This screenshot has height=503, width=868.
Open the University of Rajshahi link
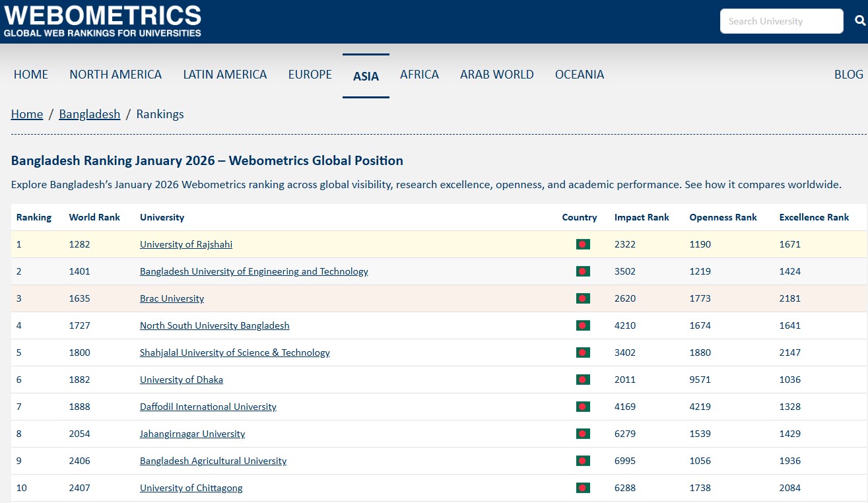click(186, 244)
